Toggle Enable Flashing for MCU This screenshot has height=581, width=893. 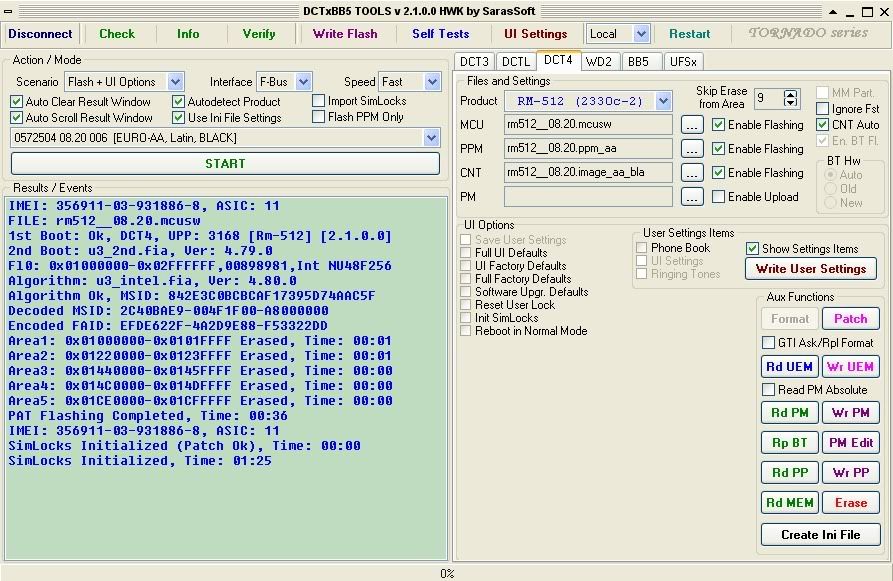pos(719,125)
